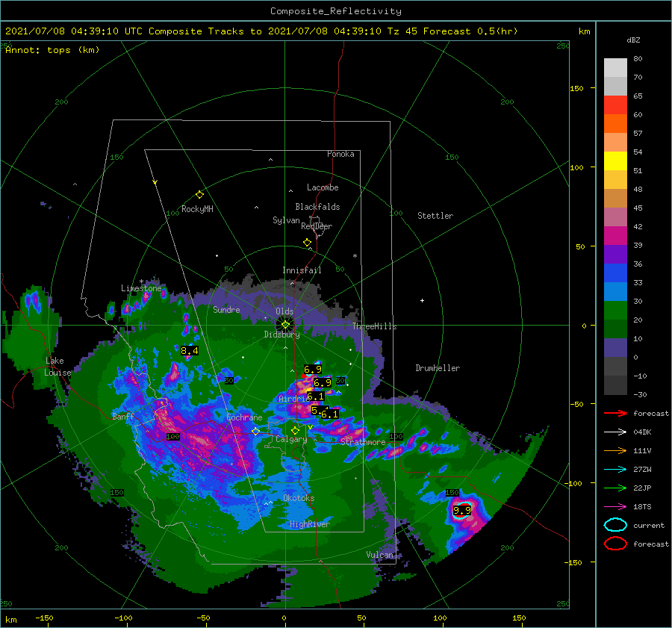Image resolution: width=672 pixels, height=628 pixels.
Task: Click the bright yellow 54 dBZ swatch
Action: [615, 161]
